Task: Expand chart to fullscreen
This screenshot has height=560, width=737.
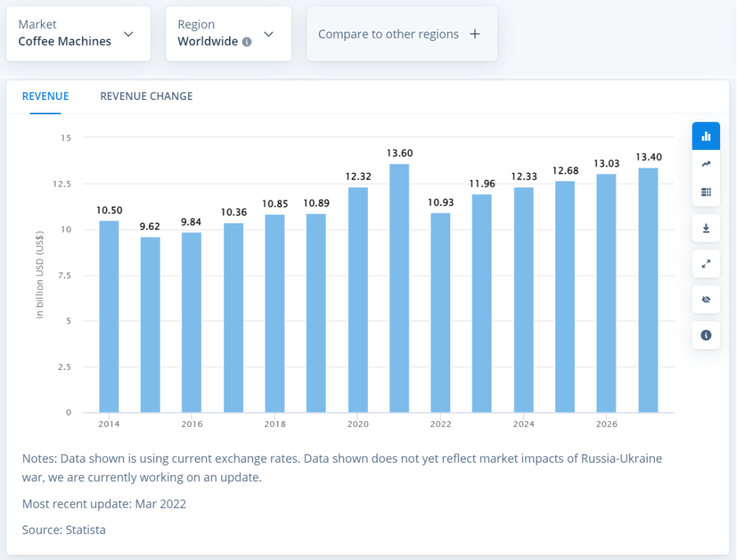Action: point(706,264)
